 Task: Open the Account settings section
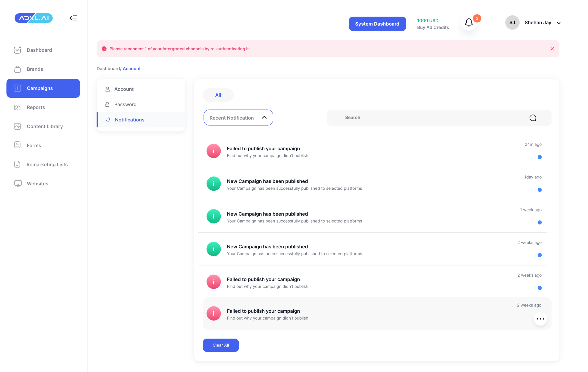point(124,89)
